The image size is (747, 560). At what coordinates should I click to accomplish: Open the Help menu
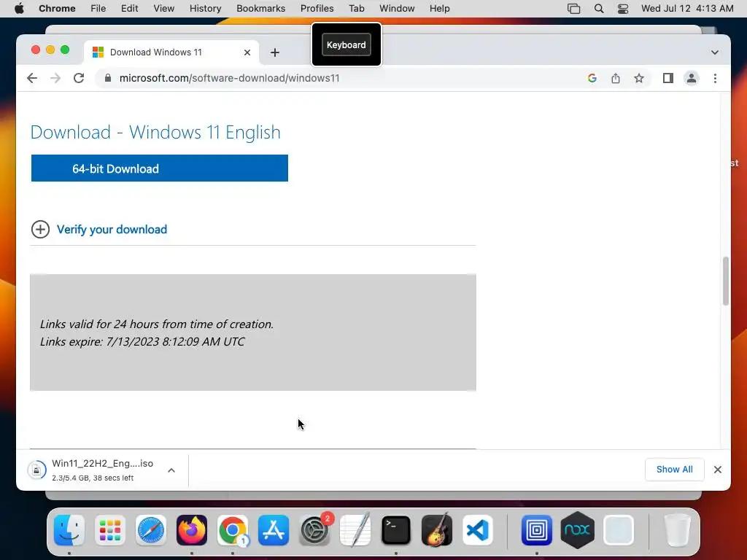click(439, 9)
